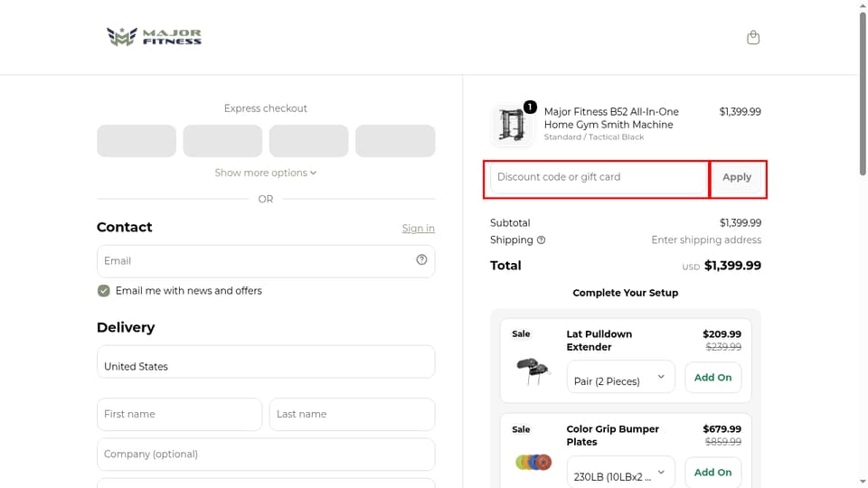
Task: Click the $209.99 sale price
Action: [722, 334]
